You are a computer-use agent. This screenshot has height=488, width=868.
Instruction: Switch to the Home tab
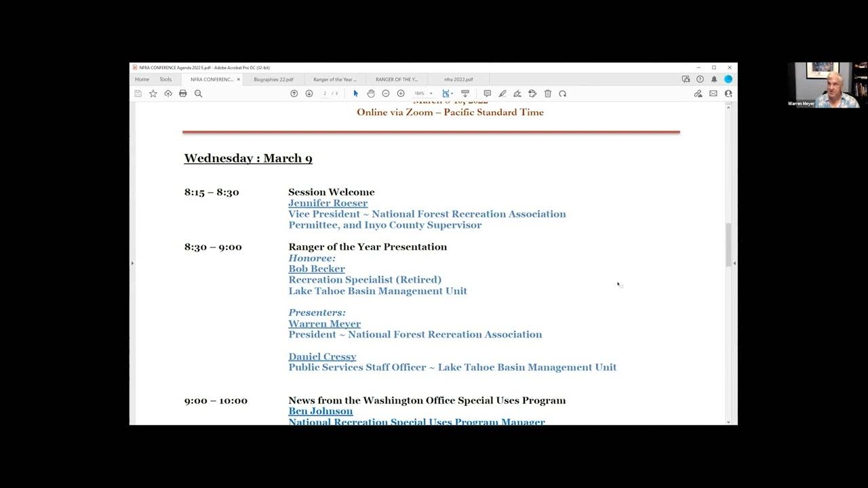pyautogui.click(x=142, y=79)
